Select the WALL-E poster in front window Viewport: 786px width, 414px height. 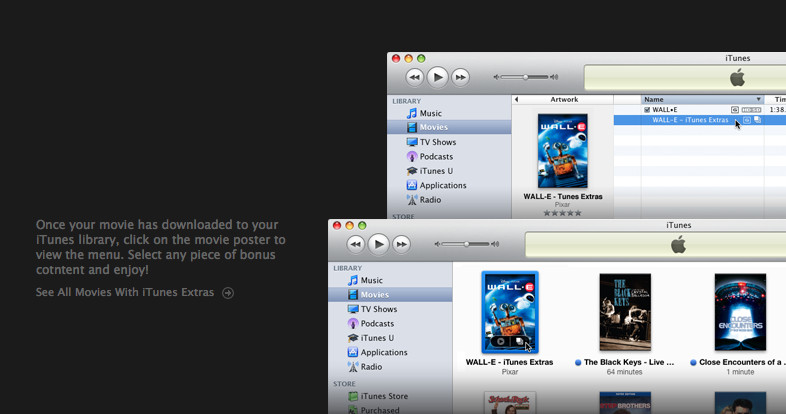click(510, 312)
